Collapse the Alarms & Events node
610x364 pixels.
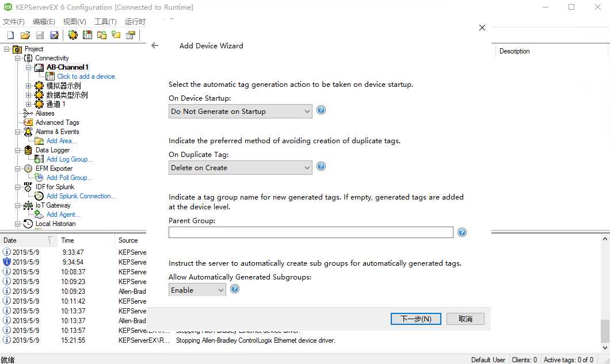point(17,132)
